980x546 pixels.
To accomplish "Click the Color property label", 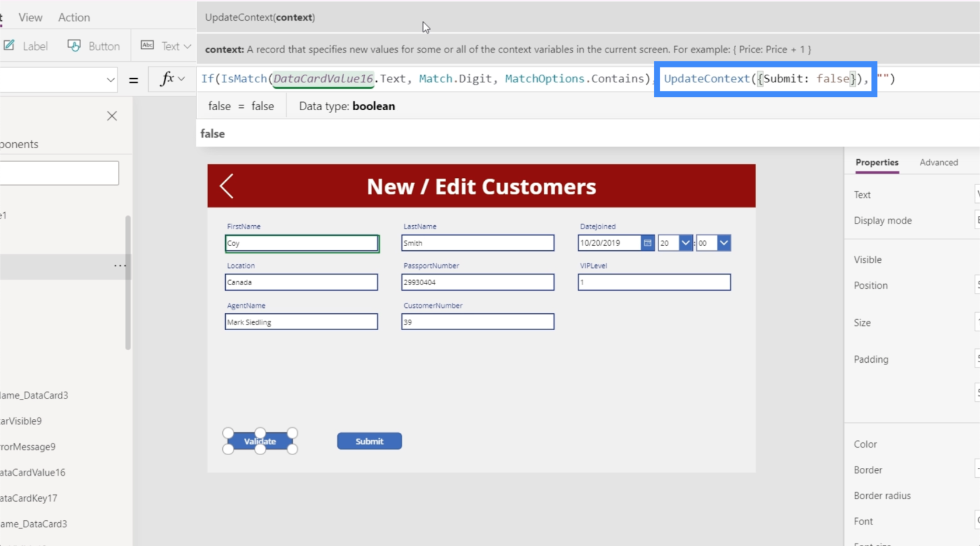I will pos(865,444).
